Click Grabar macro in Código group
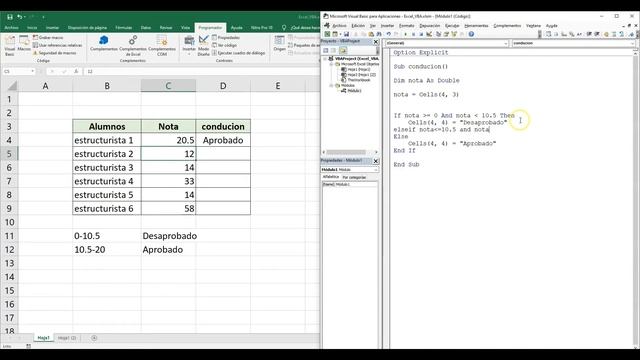The height and width of the screenshot is (360, 640). point(48,38)
